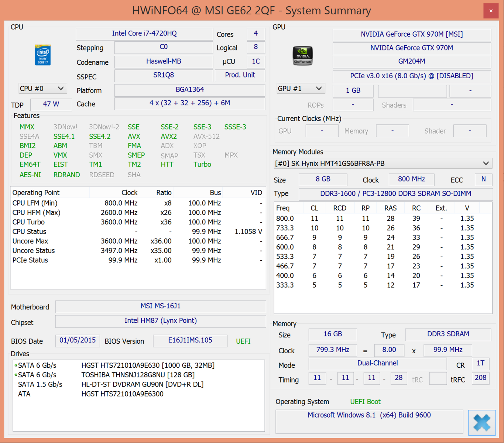Click the Intel Core i7-4720HQ name field
The height and width of the screenshot is (443, 504).
pos(144,34)
